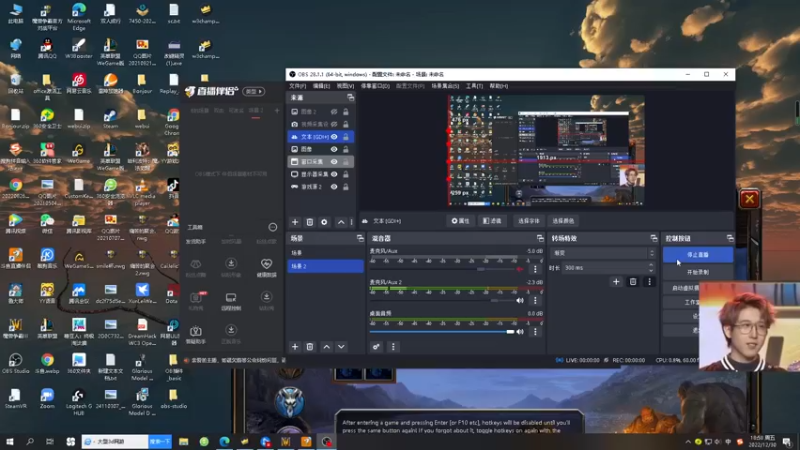Viewport: 800px width, 450px height.
Task: Mute 桌面音频 speaker icon
Action: point(520,332)
